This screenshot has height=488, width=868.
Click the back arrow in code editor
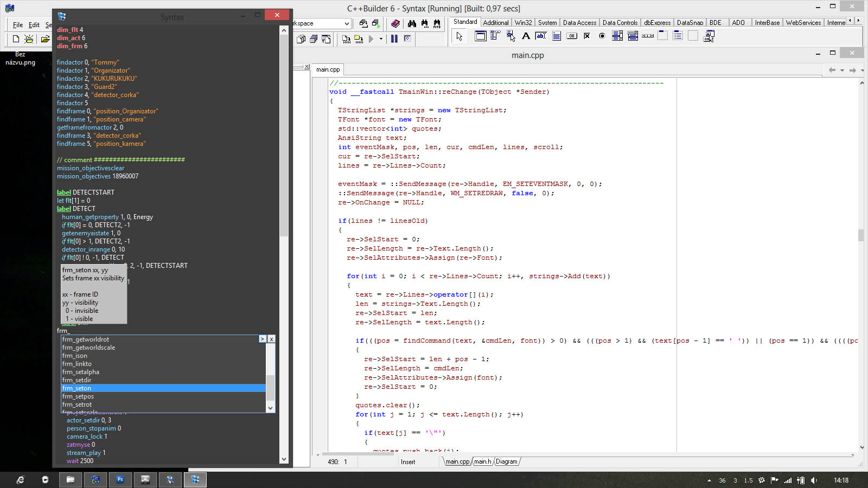coord(832,70)
